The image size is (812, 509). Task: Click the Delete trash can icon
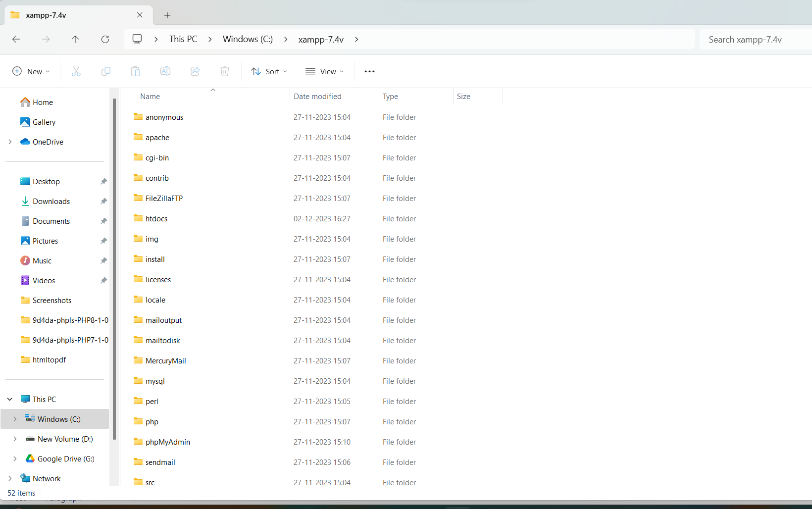pyautogui.click(x=225, y=71)
